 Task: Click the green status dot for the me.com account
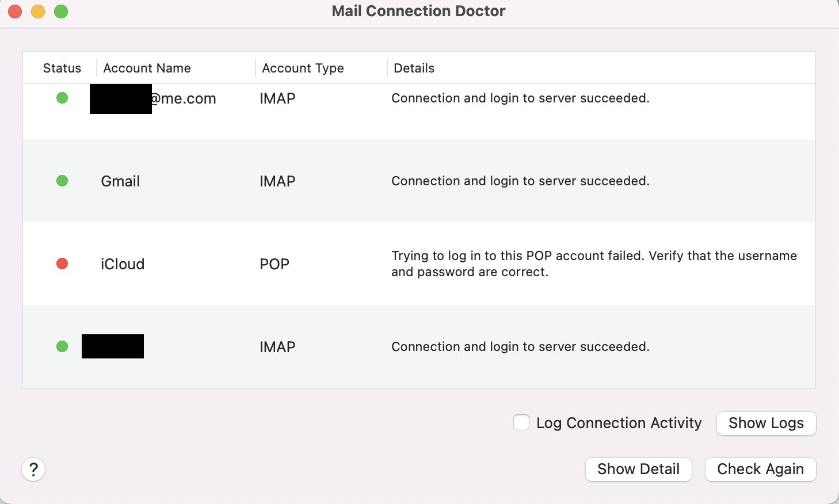(62, 98)
